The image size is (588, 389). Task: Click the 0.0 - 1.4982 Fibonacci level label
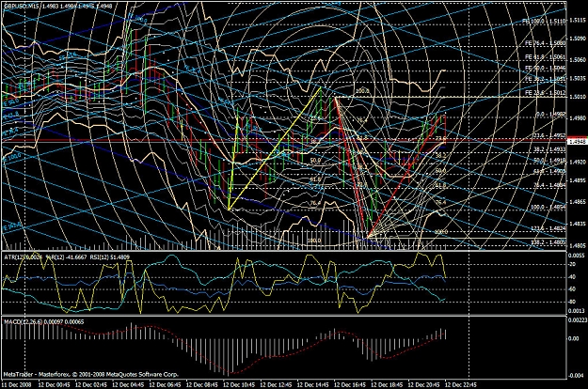[x=551, y=114]
